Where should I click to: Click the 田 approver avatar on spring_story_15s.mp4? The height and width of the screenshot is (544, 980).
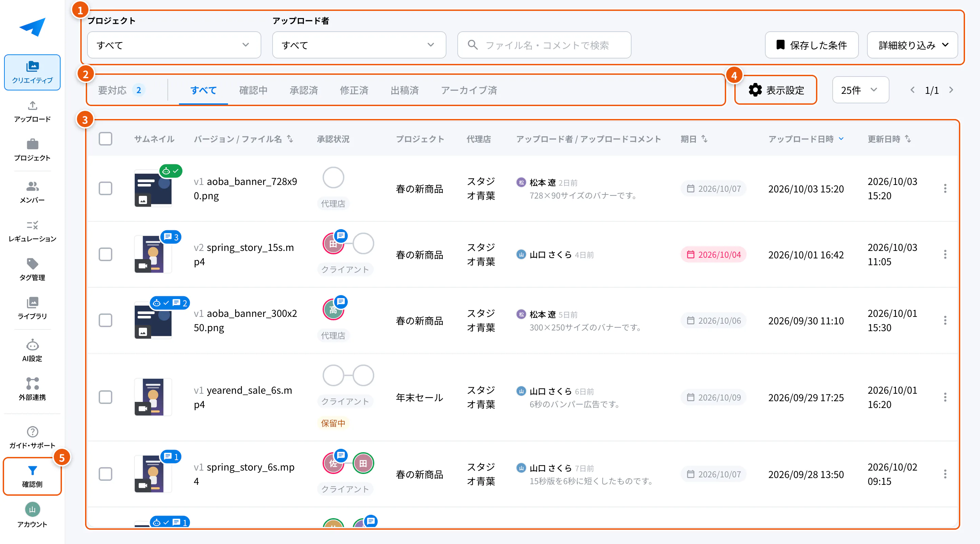coord(333,244)
